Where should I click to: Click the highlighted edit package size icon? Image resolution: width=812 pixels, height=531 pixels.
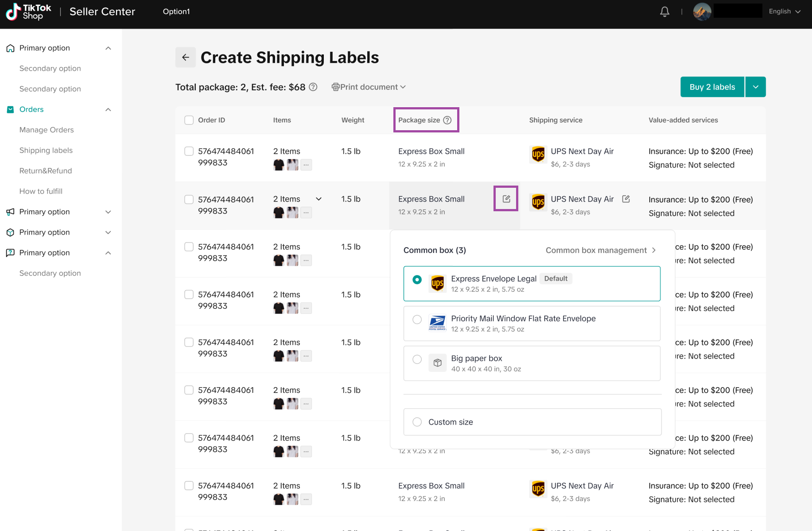tap(506, 199)
